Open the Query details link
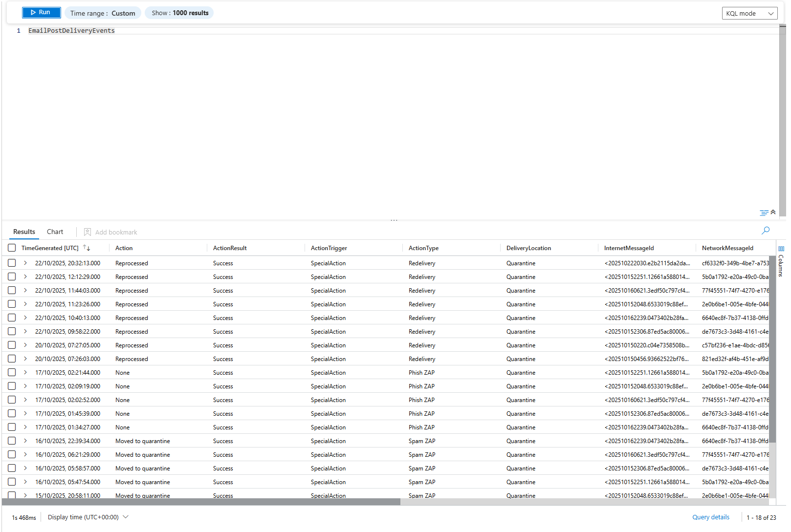The width and height of the screenshot is (791, 532). pos(710,517)
